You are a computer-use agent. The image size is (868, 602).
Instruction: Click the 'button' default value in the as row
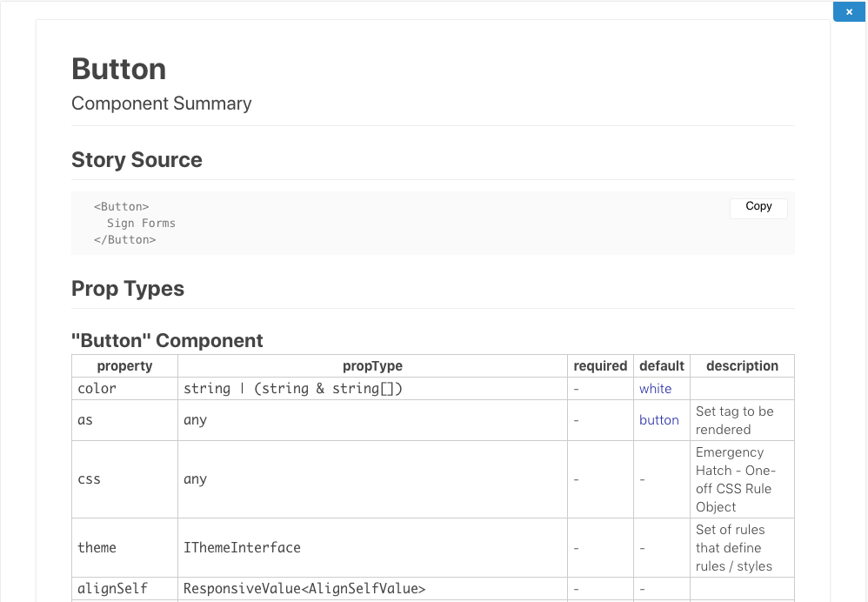tap(659, 420)
